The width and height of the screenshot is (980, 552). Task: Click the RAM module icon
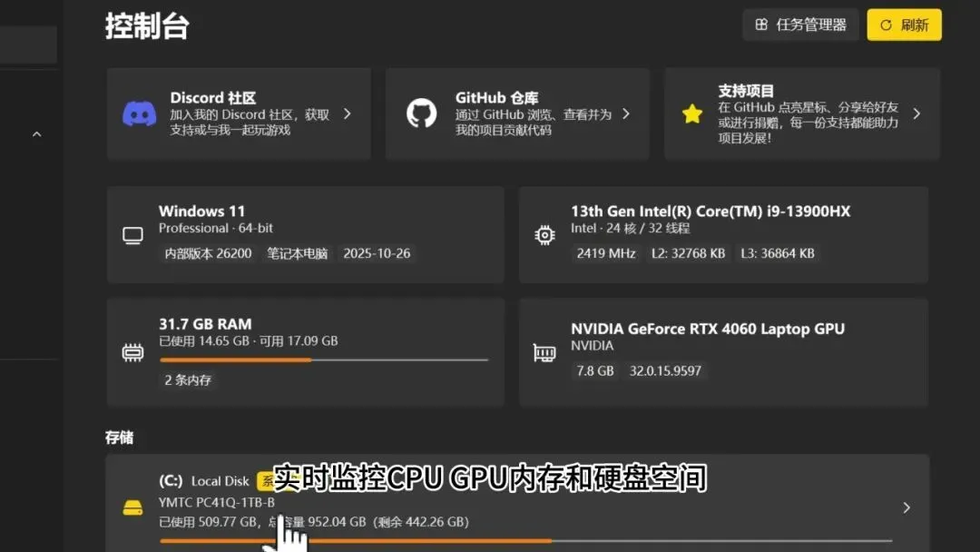click(x=132, y=352)
